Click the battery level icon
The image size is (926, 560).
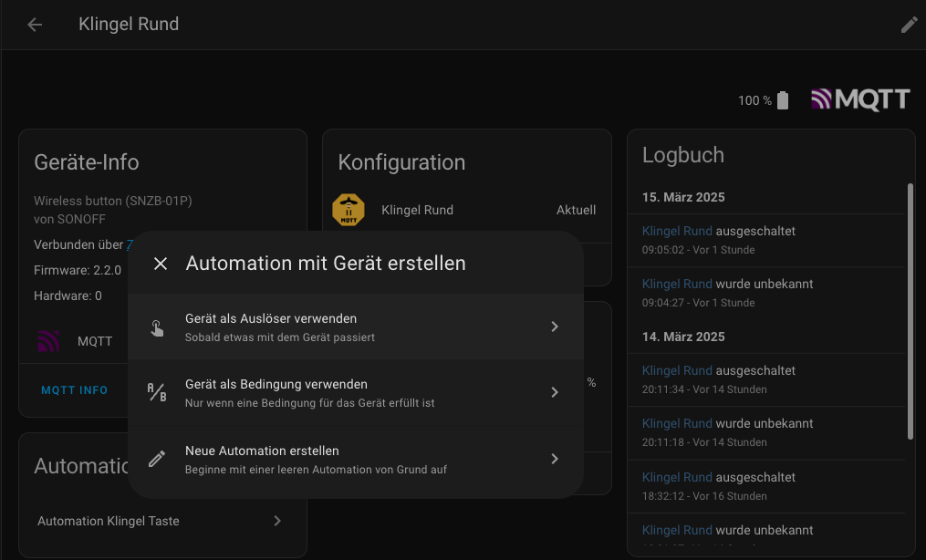pyautogui.click(x=783, y=100)
